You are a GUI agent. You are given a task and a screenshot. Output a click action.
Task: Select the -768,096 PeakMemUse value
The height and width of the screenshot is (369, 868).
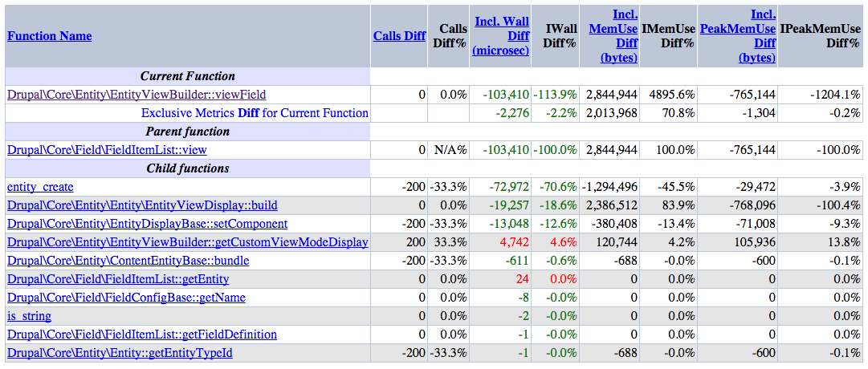pos(753,205)
